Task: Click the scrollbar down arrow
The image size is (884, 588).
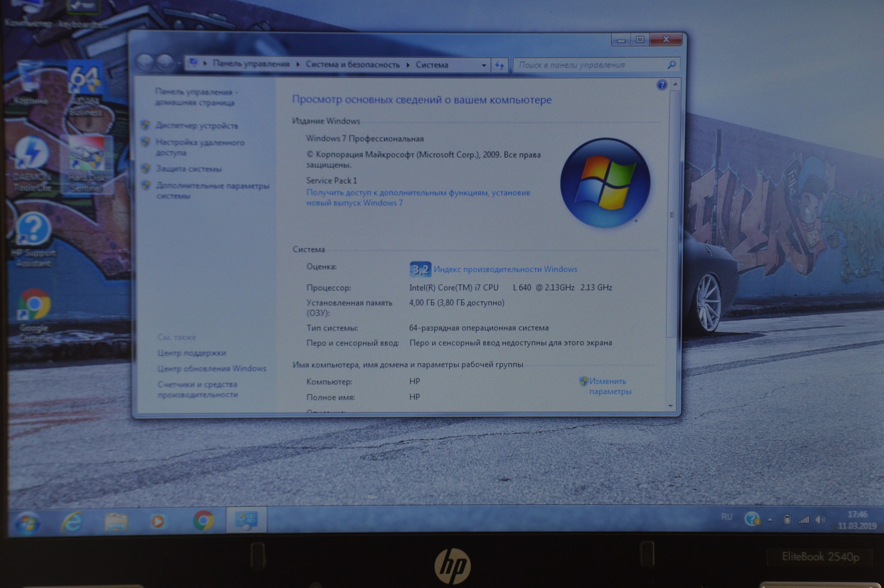Action: (x=671, y=406)
